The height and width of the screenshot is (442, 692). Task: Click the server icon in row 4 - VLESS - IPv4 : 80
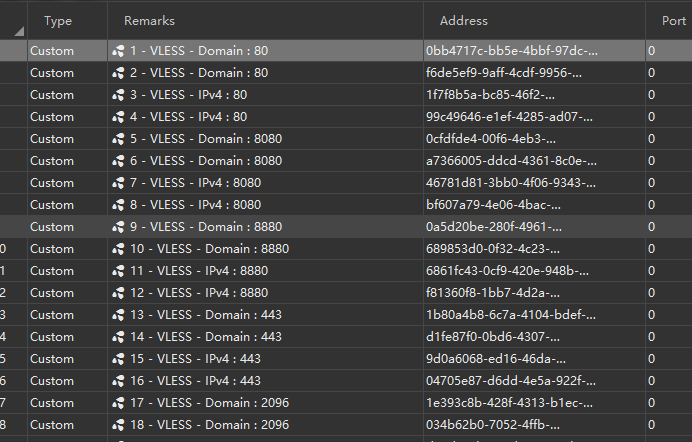(118, 117)
